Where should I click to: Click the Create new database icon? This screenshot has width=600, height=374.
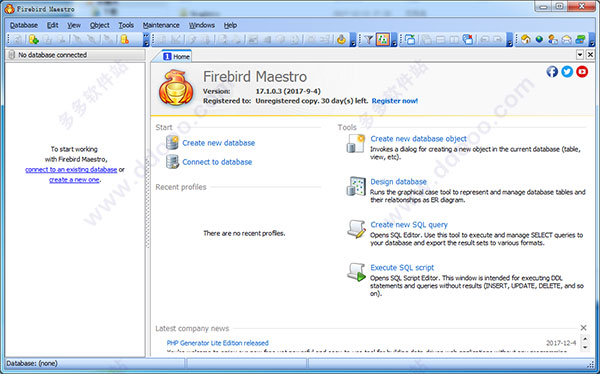pos(172,142)
